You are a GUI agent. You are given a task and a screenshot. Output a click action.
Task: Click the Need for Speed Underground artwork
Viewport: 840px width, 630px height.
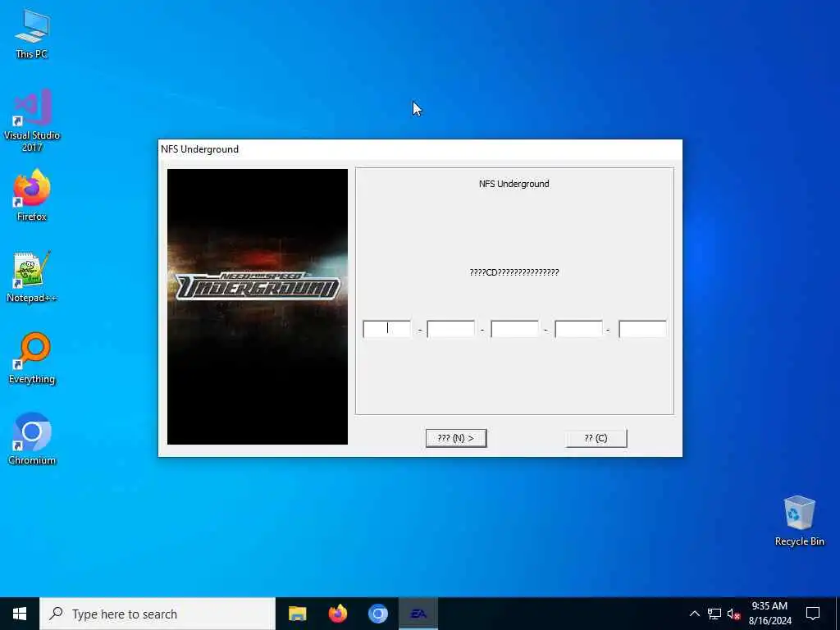click(257, 307)
